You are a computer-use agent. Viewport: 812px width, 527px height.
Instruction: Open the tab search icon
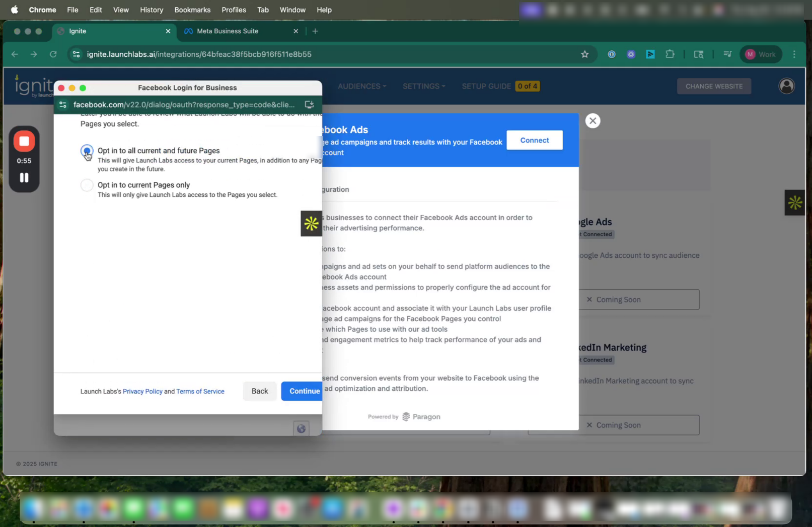click(698, 54)
